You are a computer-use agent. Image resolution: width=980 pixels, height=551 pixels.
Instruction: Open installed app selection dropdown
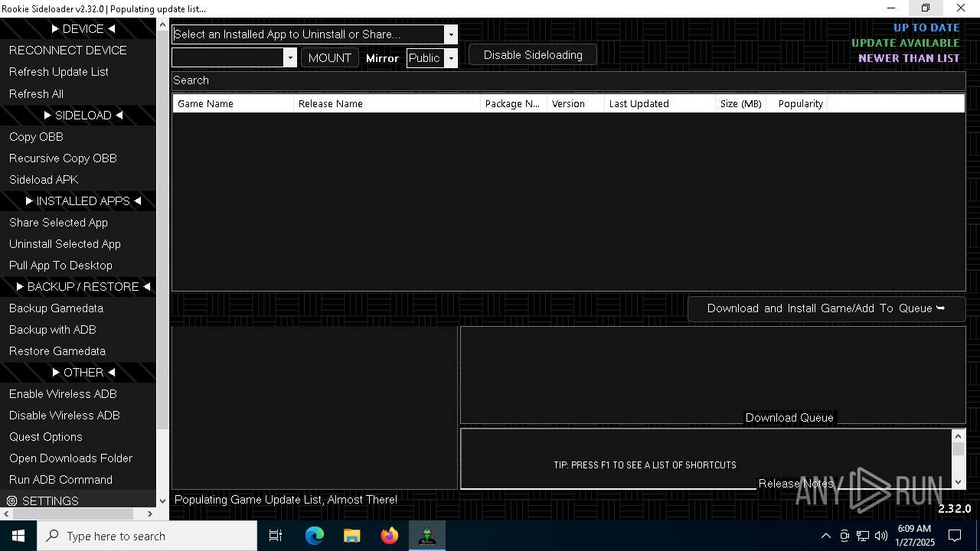[x=451, y=34]
